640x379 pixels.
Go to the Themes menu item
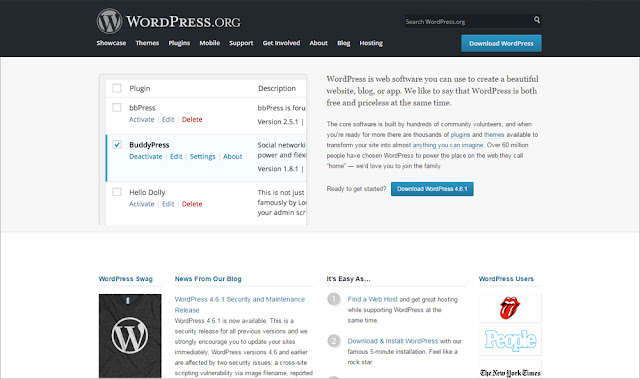tap(147, 43)
